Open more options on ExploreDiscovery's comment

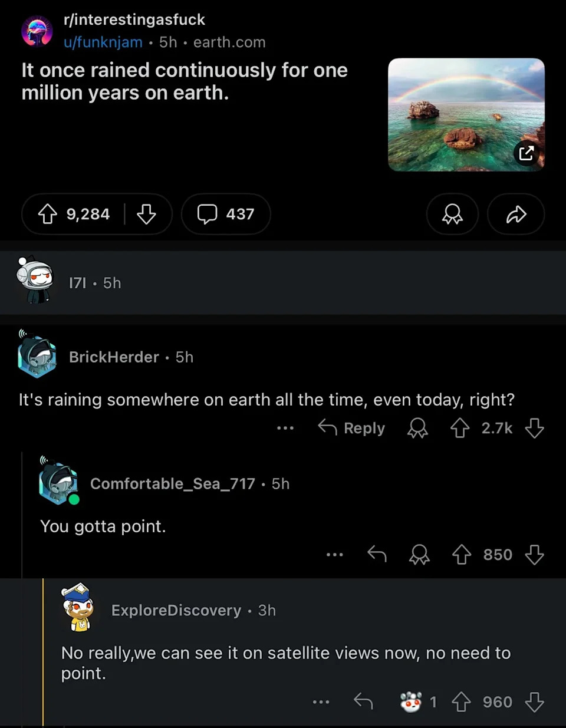click(321, 702)
